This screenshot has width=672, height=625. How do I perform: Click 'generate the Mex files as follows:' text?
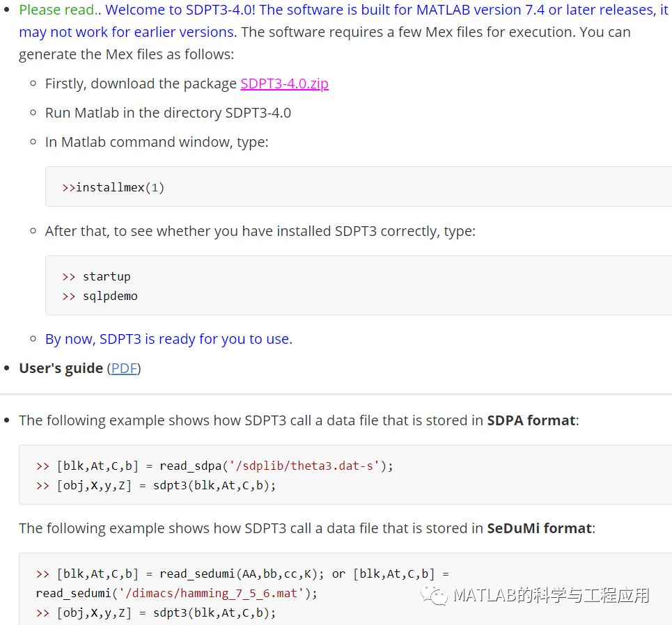[x=127, y=54]
